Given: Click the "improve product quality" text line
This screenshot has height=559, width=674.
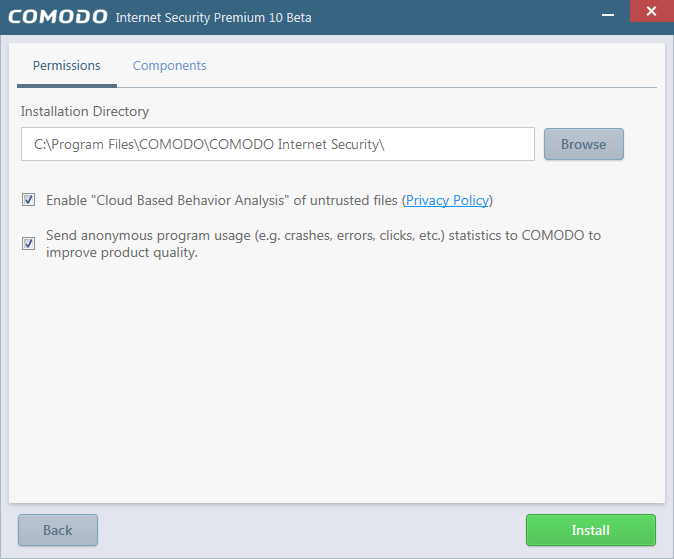Looking at the screenshot, I should coord(122,253).
